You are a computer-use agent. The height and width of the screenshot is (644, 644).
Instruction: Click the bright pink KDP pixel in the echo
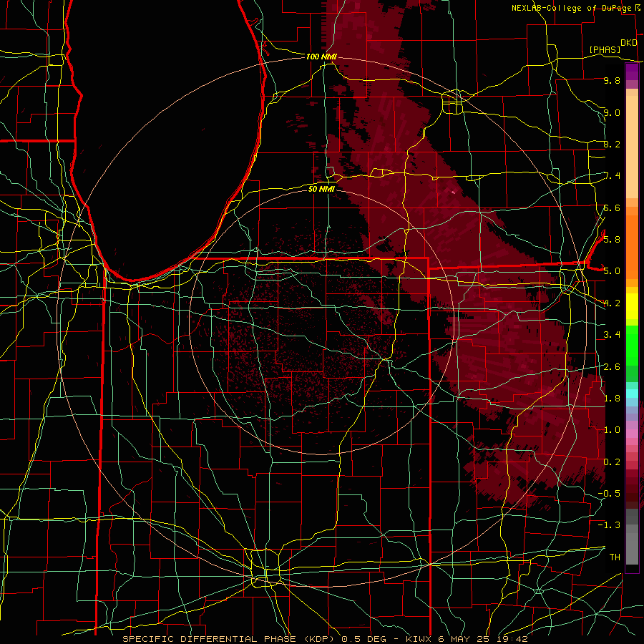point(453,191)
